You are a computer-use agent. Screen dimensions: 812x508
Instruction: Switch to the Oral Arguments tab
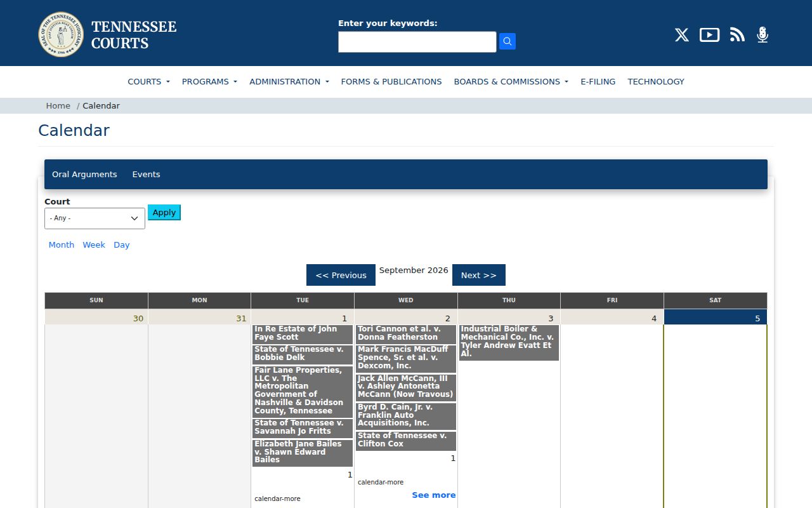click(x=84, y=174)
